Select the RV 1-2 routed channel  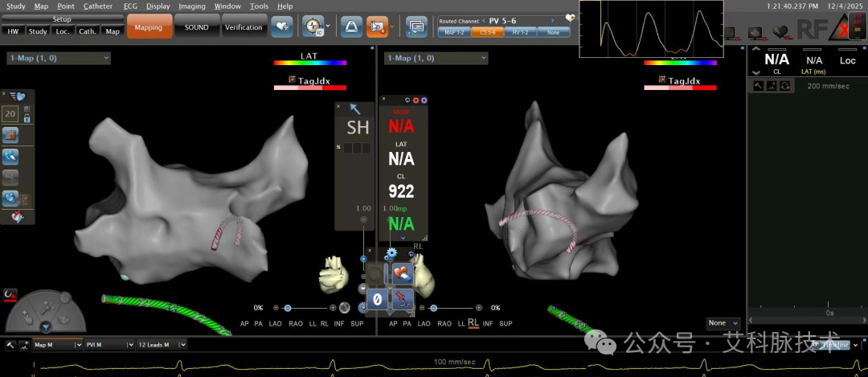[x=520, y=33]
